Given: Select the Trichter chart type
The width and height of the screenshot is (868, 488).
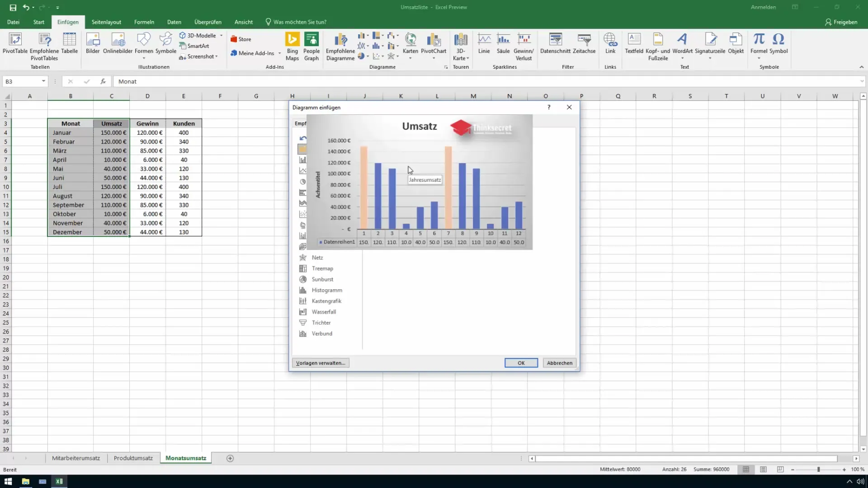Looking at the screenshot, I should pyautogui.click(x=321, y=322).
